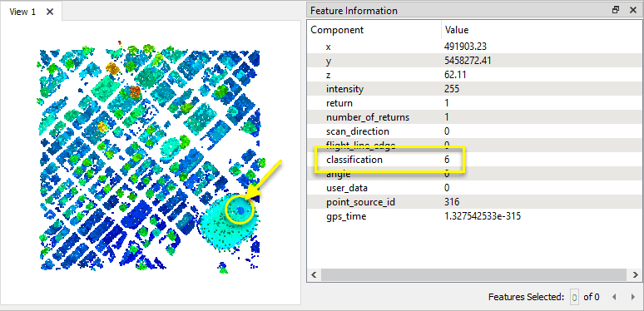
Task: Go to previous selected feature arrow
Action: tap(614, 297)
